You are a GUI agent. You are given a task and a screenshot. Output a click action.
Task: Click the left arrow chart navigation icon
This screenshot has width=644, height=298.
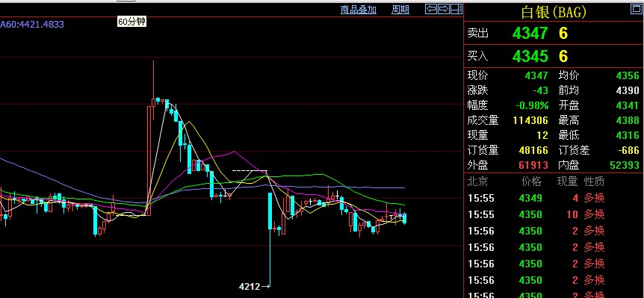430,9
